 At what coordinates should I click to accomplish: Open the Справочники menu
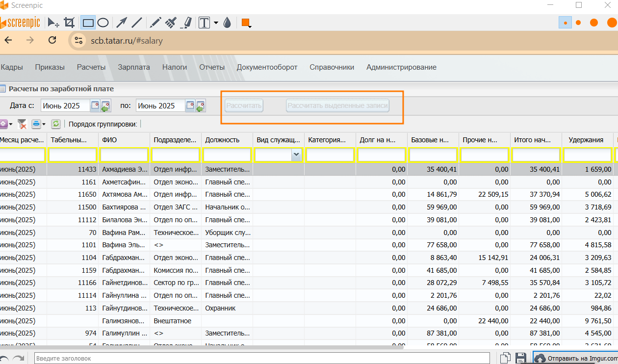coord(332,67)
